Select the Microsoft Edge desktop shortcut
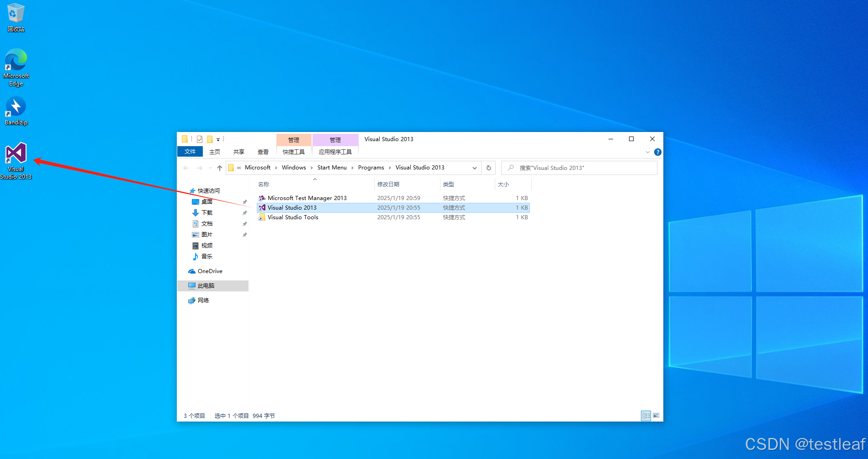The width and height of the screenshot is (868, 459). pos(16,67)
